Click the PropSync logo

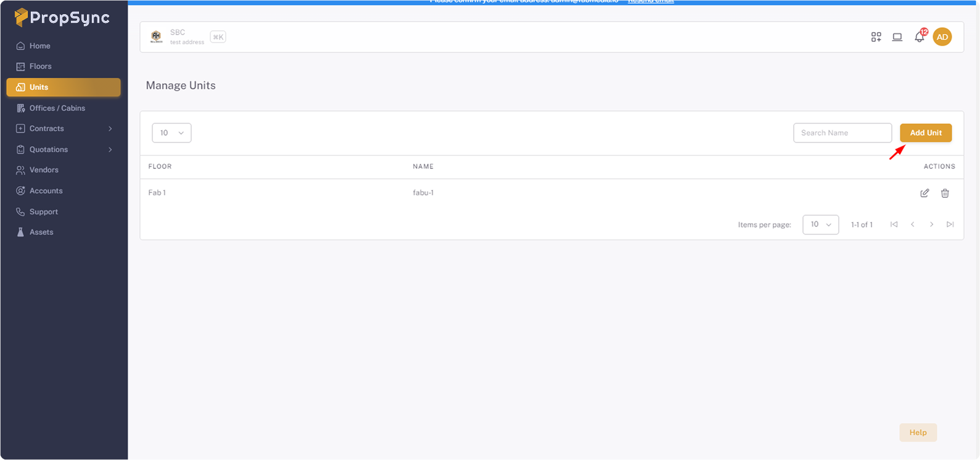pyautogui.click(x=62, y=17)
